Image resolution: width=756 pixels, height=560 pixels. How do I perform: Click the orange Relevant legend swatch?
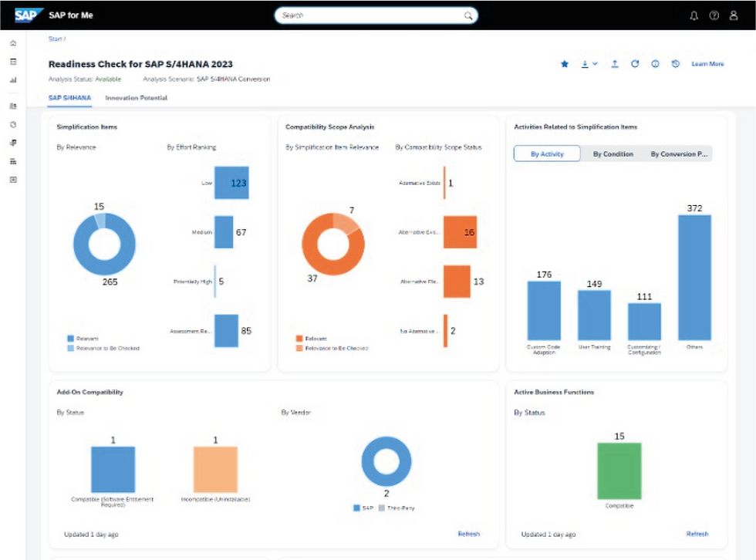point(299,339)
